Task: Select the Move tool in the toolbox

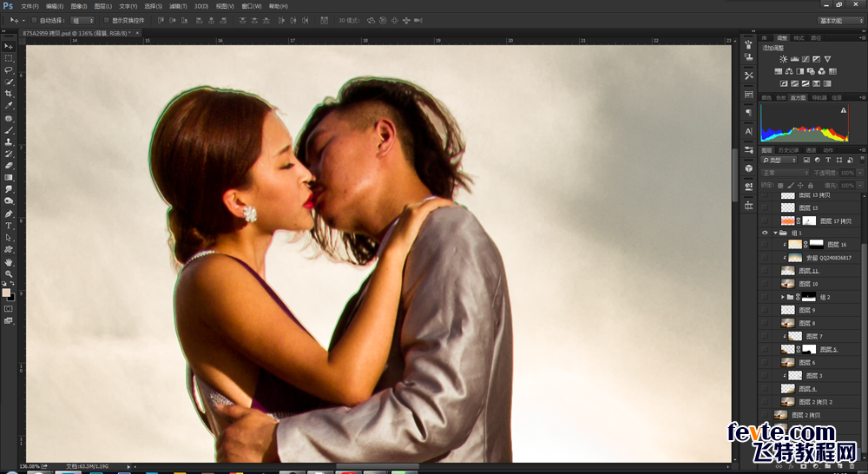Action: (x=9, y=47)
